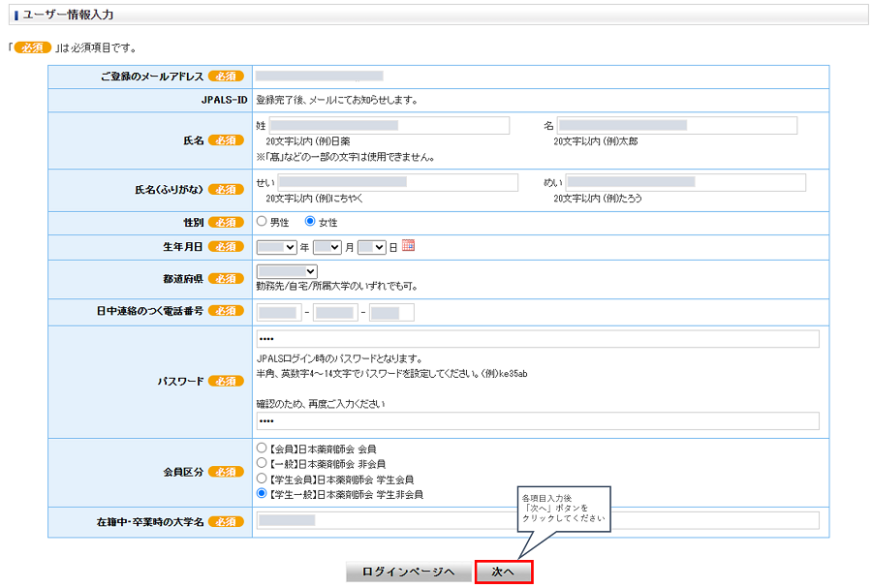
Task: Choose 【会員】日本薬剤師会 会員 membership option
Action: [262, 449]
